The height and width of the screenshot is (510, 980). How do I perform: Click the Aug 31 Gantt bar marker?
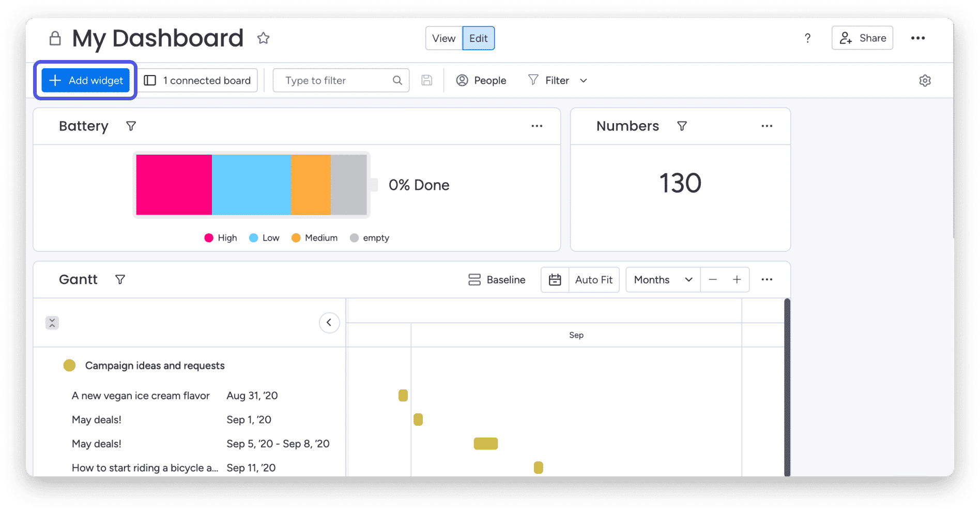coord(403,396)
